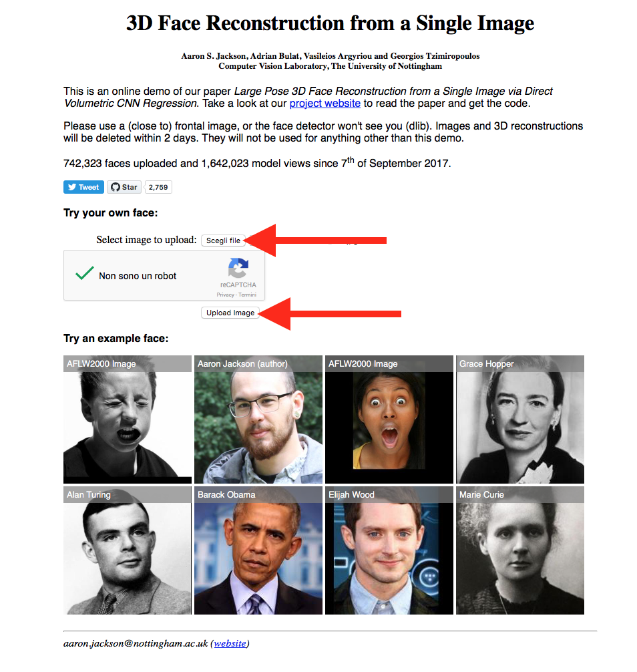This screenshot has width=637, height=672.
Task: Open the project website link
Action: pos(325,104)
